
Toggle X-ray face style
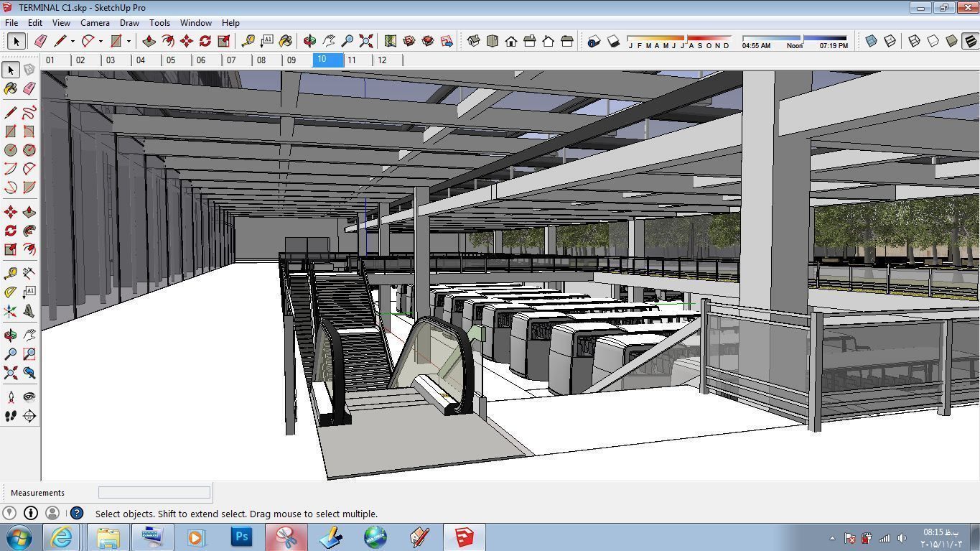[872, 42]
